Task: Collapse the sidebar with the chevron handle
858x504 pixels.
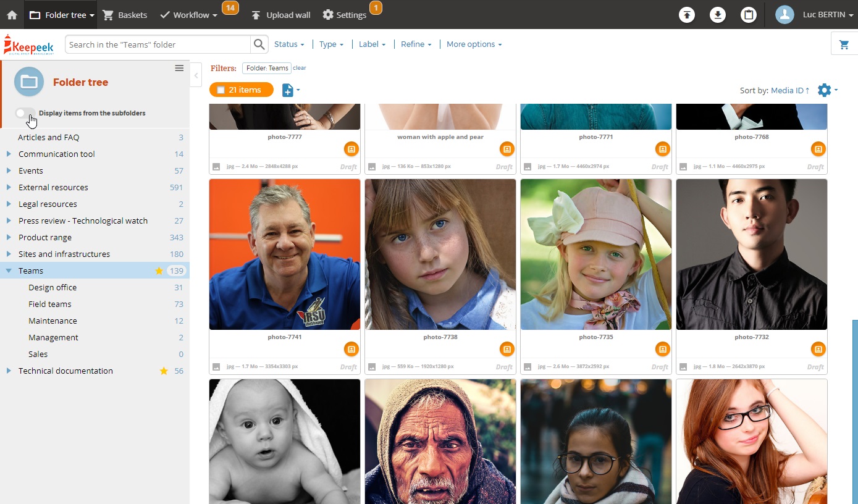Action: [196, 76]
